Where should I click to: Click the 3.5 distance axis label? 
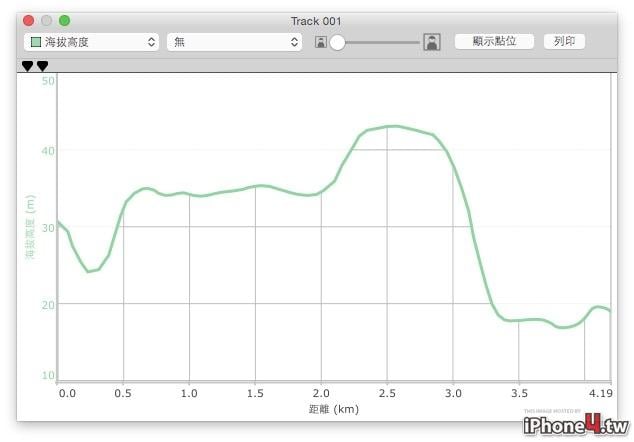(519, 393)
